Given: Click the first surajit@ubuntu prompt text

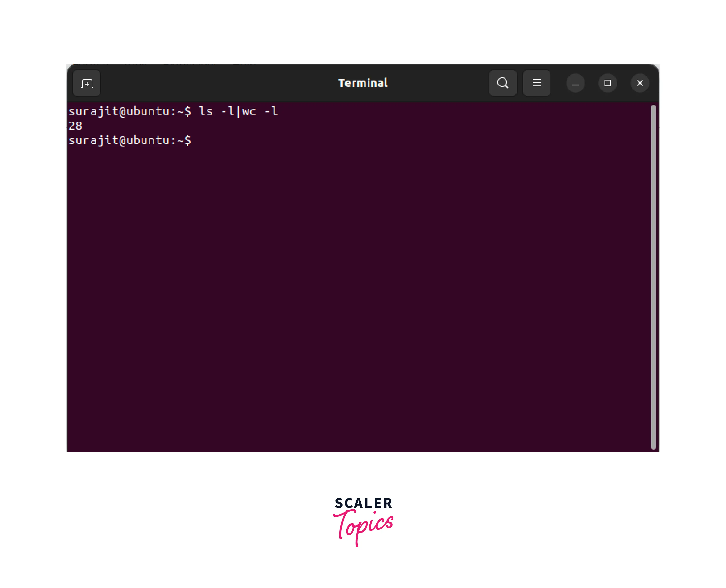Looking at the screenshot, I should click(129, 111).
